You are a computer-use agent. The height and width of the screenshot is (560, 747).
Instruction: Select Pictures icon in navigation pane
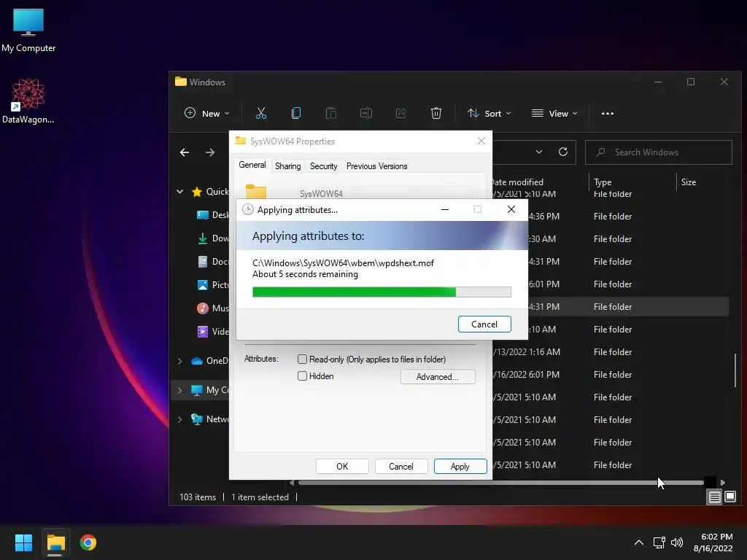point(203,285)
